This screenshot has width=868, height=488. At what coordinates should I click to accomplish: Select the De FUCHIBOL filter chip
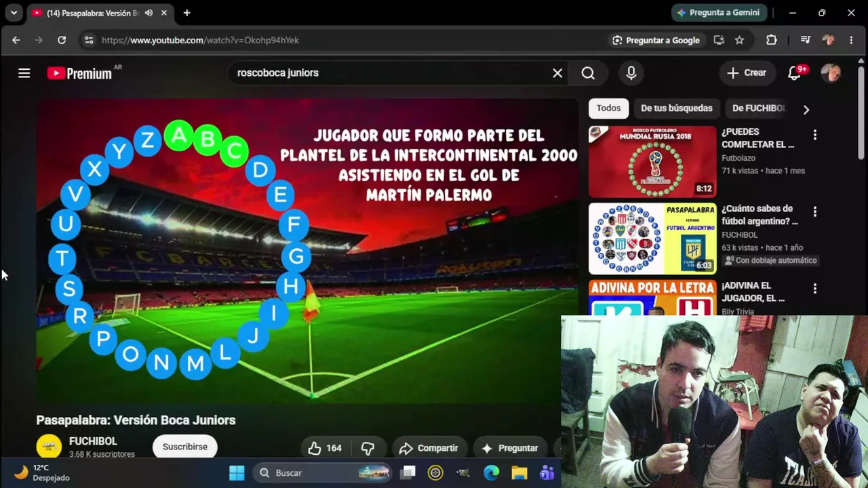click(759, 108)
